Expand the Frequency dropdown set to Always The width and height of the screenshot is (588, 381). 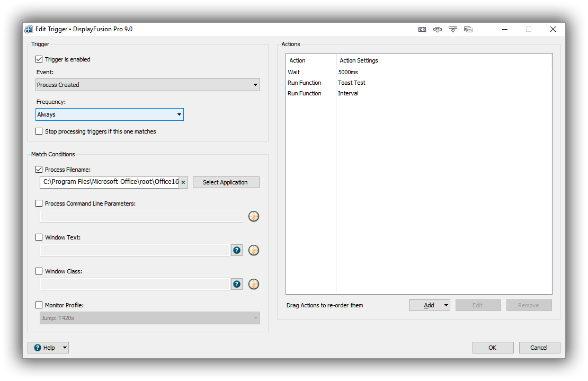[x=110, y=114]
